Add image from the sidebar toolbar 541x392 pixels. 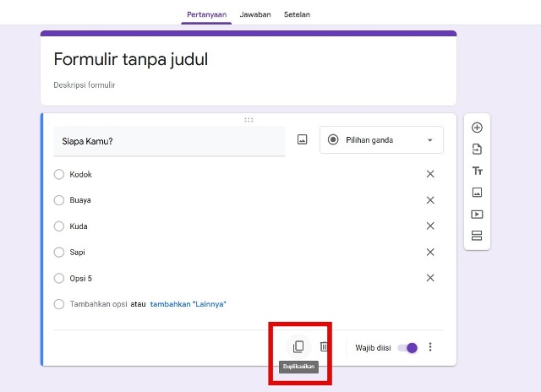tap(477, 193)
